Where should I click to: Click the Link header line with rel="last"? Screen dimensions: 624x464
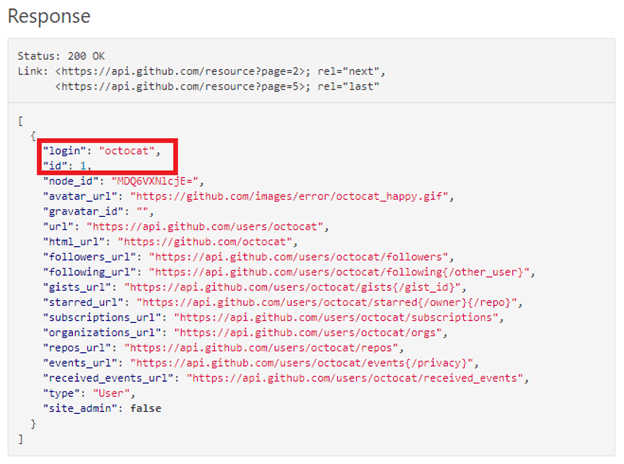(217, 86)
